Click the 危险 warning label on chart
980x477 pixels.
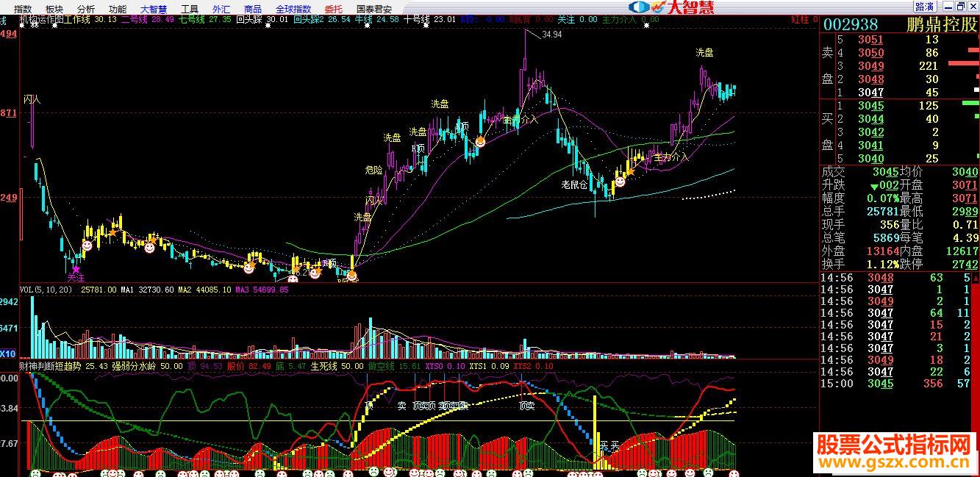[x=373, y=170]
